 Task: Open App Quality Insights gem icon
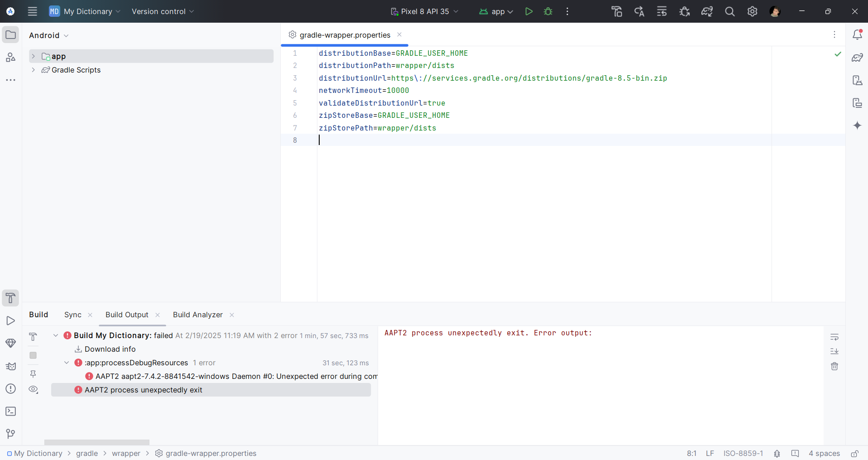[x=10, y=343]
